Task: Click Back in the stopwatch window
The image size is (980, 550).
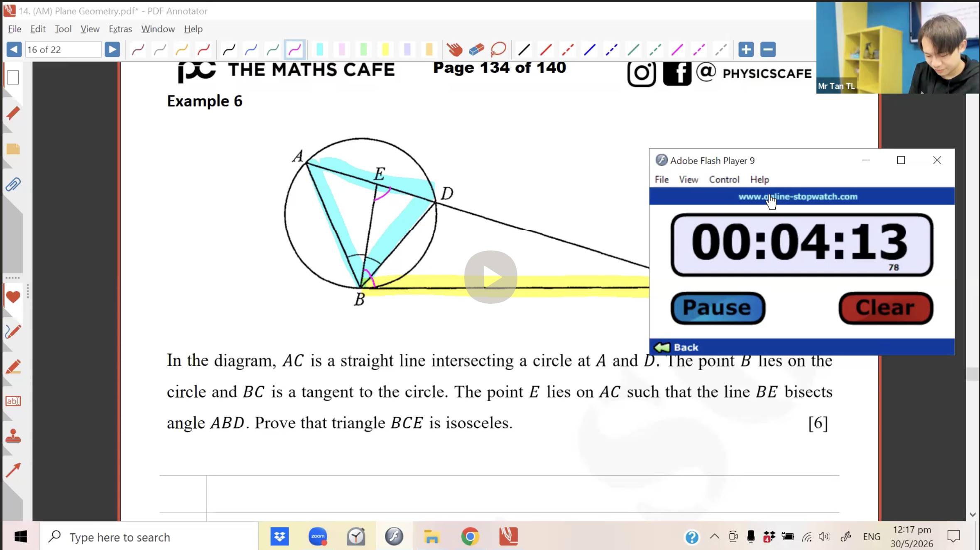Action: coord(676,347)
